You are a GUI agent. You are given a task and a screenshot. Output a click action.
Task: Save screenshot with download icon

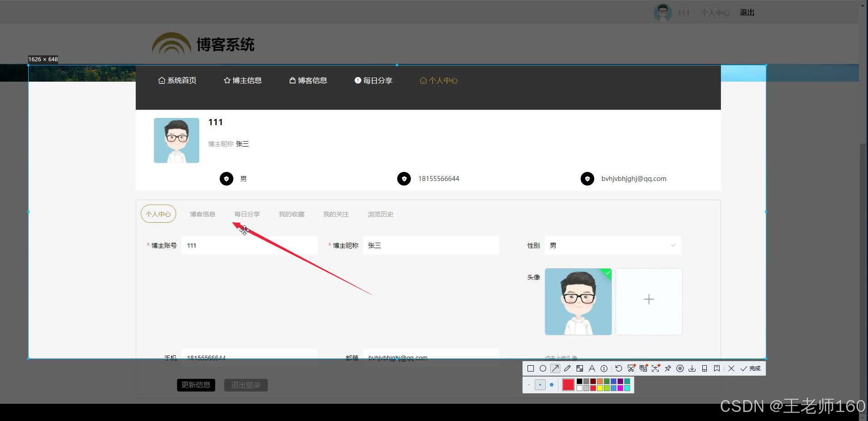[692, 368]
